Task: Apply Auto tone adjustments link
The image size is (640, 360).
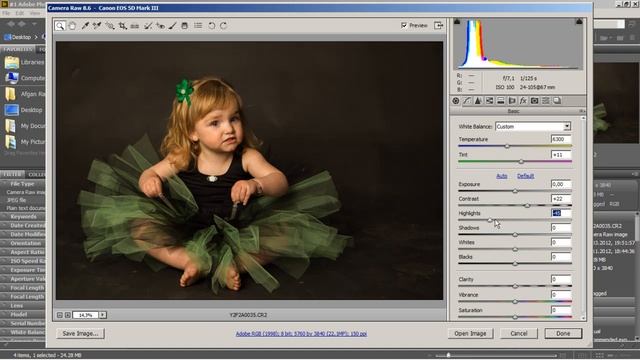Action: pyautogui.click(x=502, y=176)
